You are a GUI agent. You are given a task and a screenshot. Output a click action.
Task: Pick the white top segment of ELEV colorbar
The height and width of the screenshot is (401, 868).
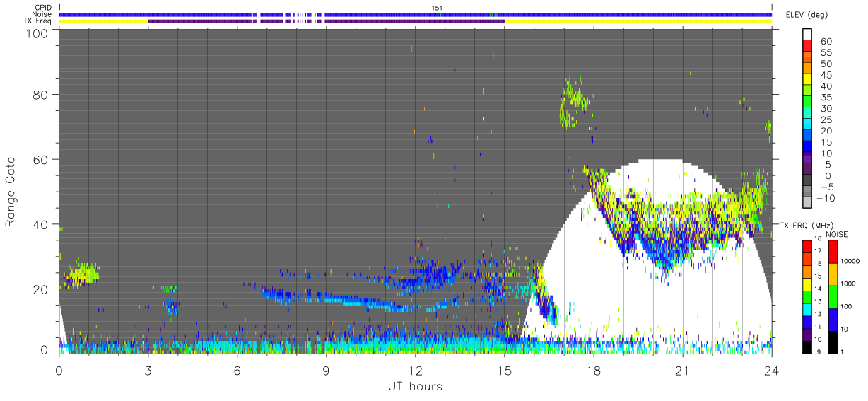[808, 35]
